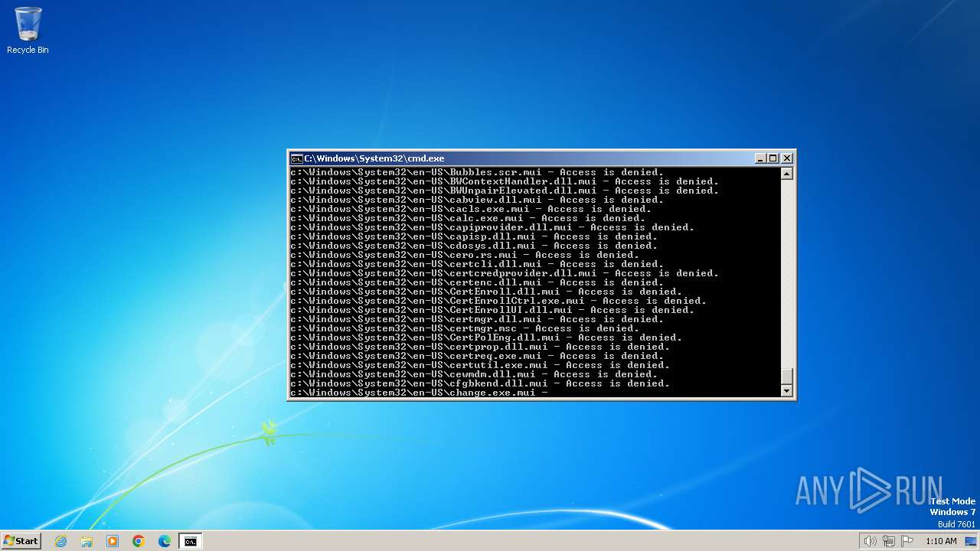Click the cacls.exe.mui output line

[471, 209]
